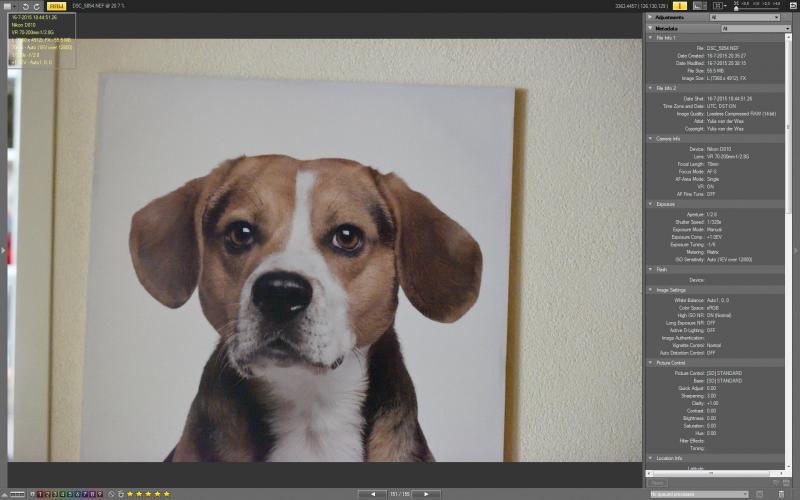Click the Shutter Speed value
Image resolution: width=800 pixels, height=500 pixels.
[x=714, y=222]
